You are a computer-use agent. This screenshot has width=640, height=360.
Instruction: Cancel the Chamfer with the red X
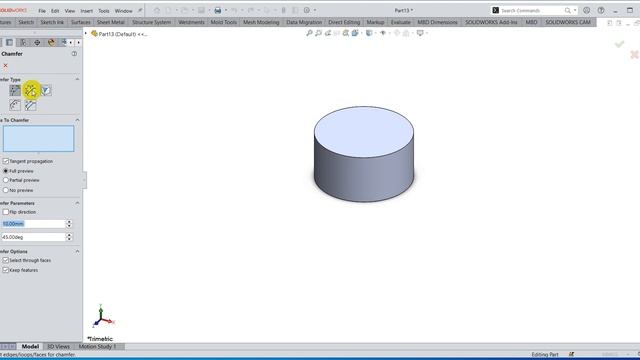coord(5,65)
